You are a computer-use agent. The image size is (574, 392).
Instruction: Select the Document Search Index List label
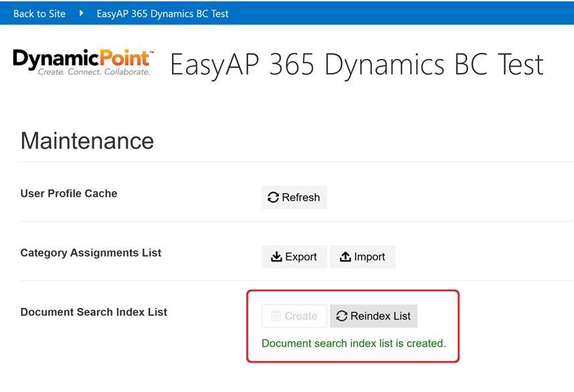tap(94, 312)
